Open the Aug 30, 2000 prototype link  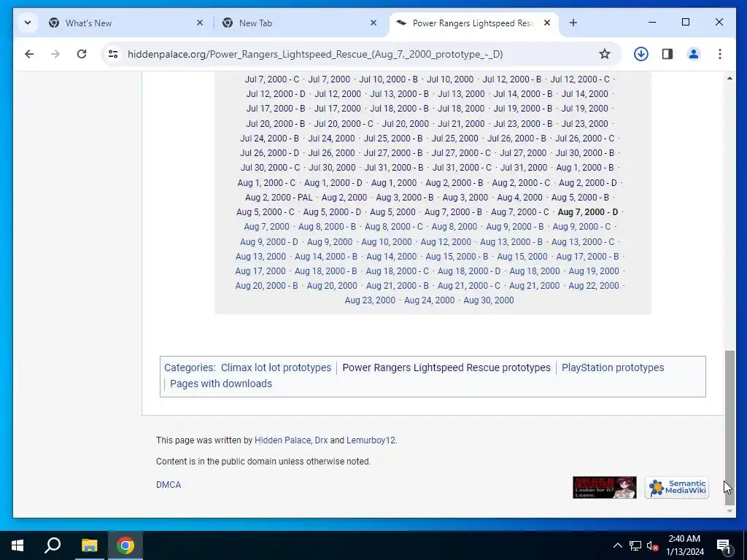click(x=489, y=300)
